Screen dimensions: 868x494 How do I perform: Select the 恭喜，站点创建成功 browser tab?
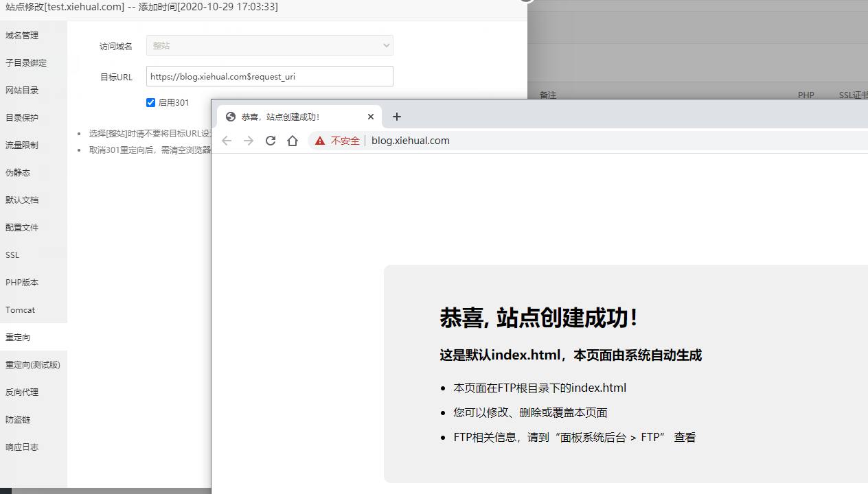pos(299,117)
